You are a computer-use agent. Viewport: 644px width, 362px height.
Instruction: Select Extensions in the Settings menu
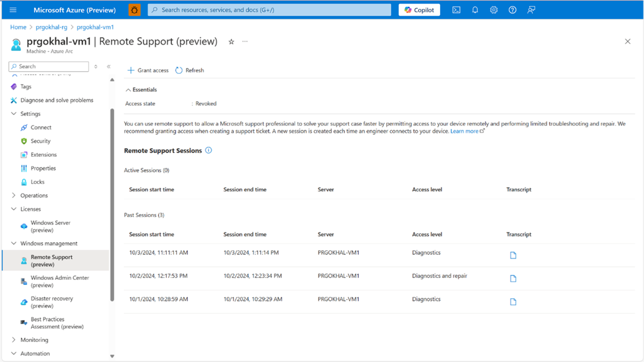pyautogui.click(x=43, y=154)
